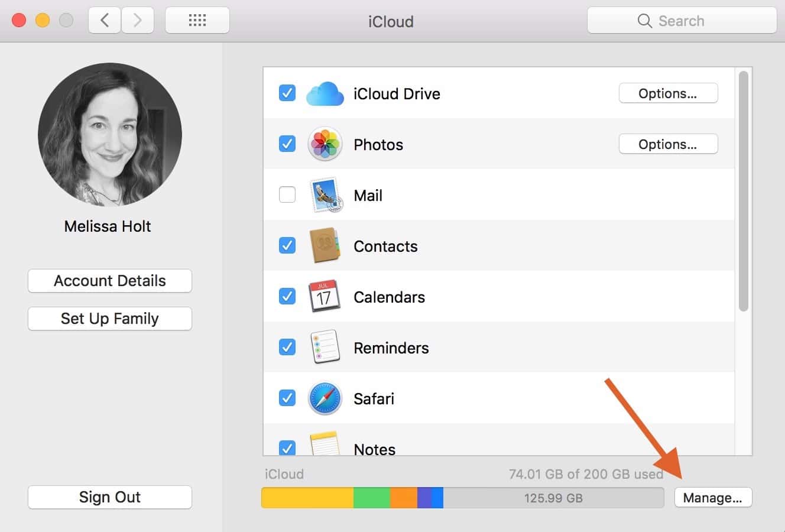
Task: Open Manage storage dialog
Action: click(712, 498)
